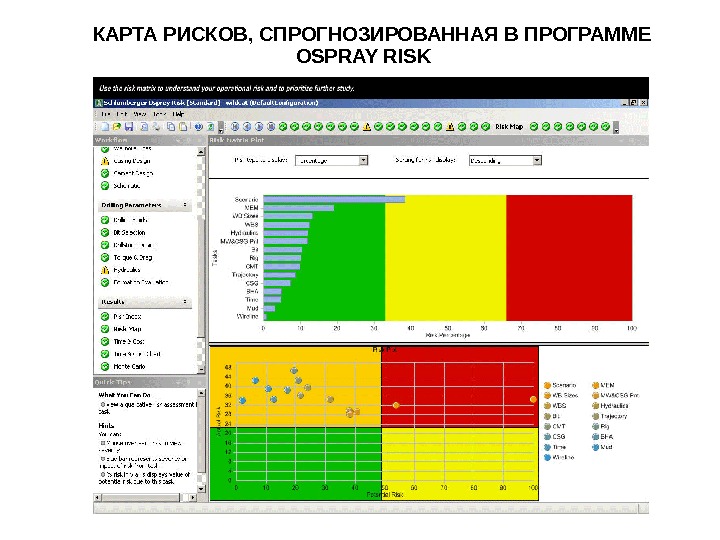720x540 pixels.
Task: Click the Copy toolbar icon
Action: pos(171,127)
